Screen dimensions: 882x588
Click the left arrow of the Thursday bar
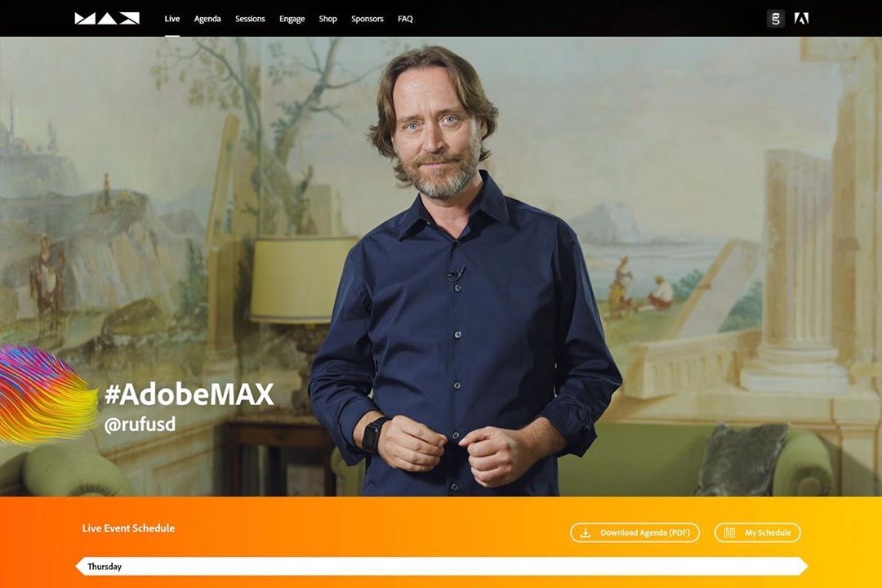[79, 567]
